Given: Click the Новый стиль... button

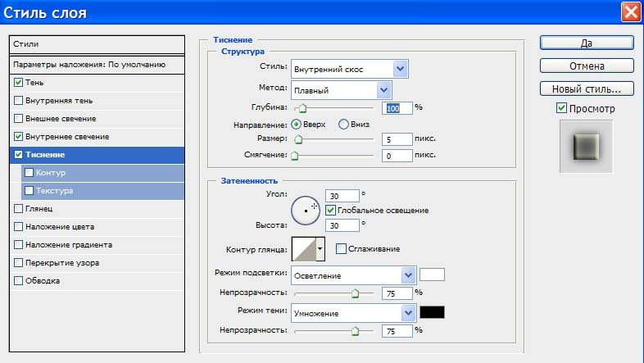Looking at the screenshot, I should coord(587,88).
